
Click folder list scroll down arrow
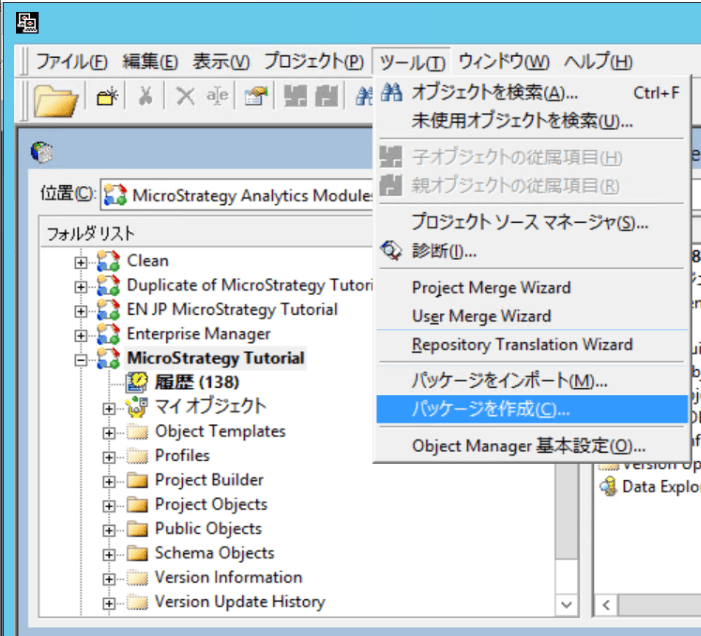566,605
